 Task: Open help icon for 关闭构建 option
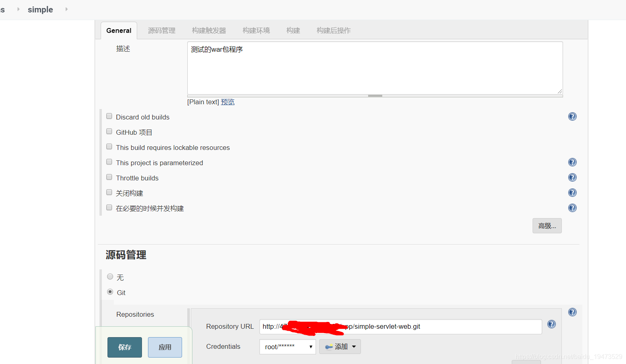pyautogui.click(x=572, y=193)
